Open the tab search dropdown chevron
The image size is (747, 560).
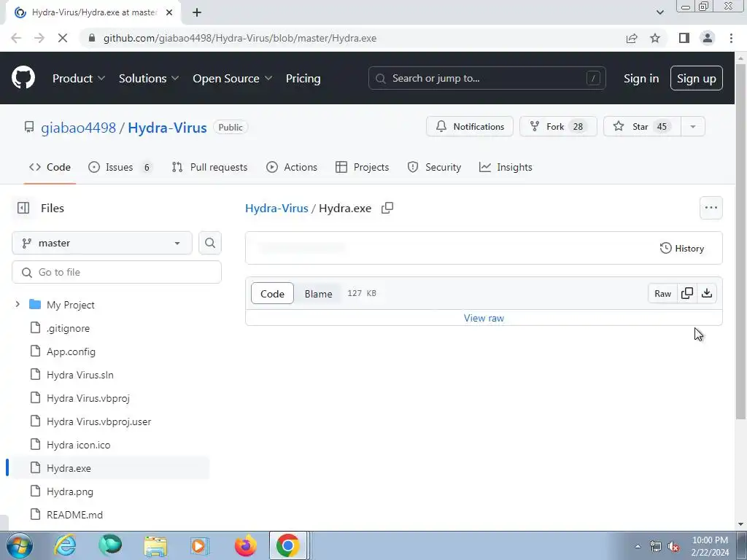659,12
